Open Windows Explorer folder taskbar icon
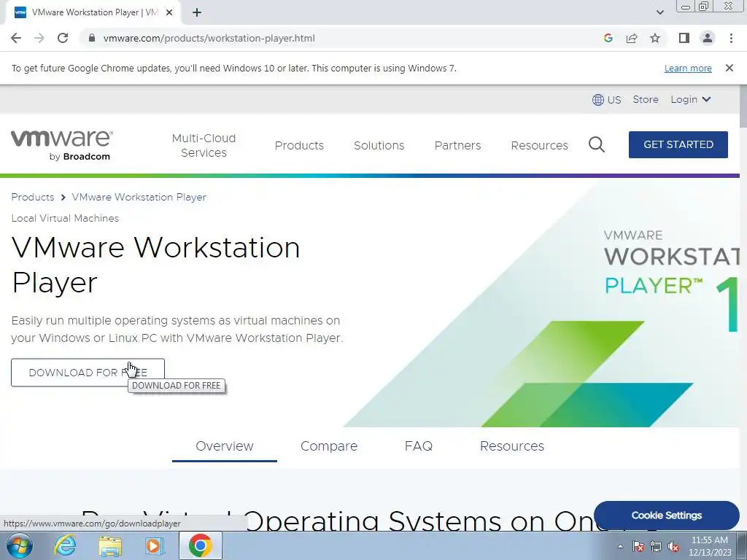The image size is (747, 560). (x=110, y=545)
